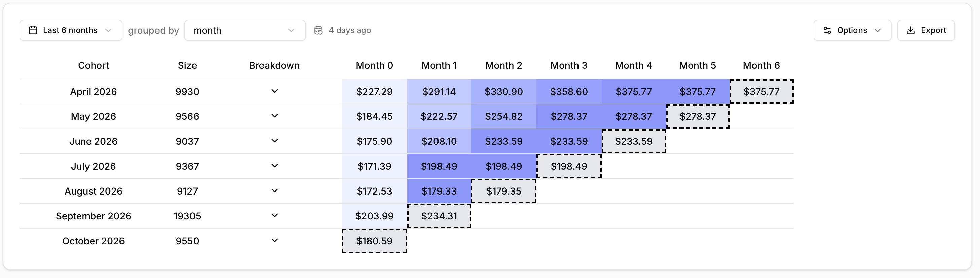Click the $358.60 cell

569,92
